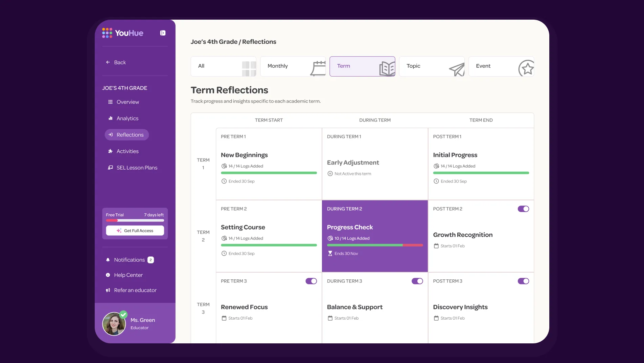Click the Discovery Insights card title

[460, 307]
